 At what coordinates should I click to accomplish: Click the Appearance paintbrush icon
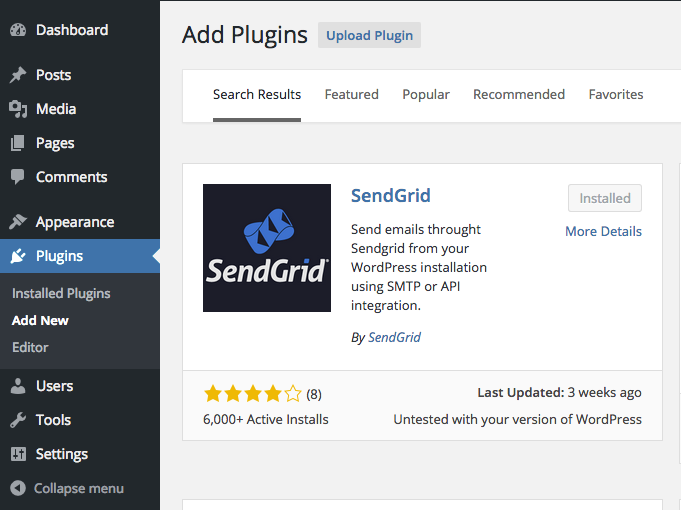coord(18,222)
